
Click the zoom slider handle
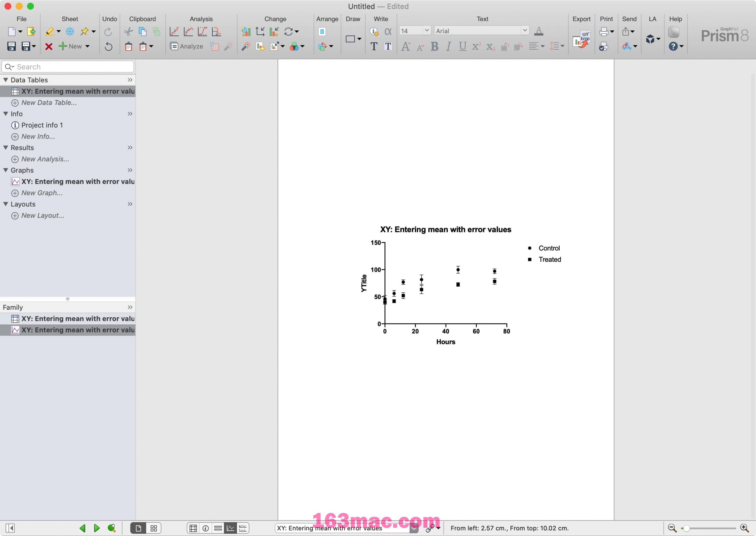click(x=686, y=528)
